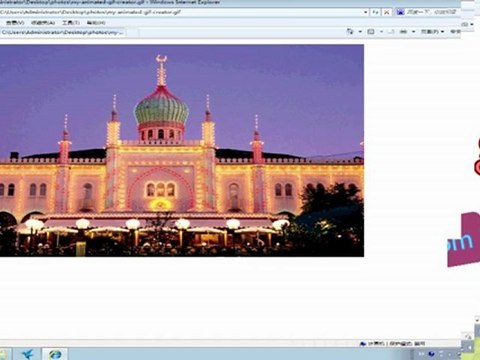Open the 收藏夹(A) menu
Screen dimensions: 480x360
(x=43, y=23)
